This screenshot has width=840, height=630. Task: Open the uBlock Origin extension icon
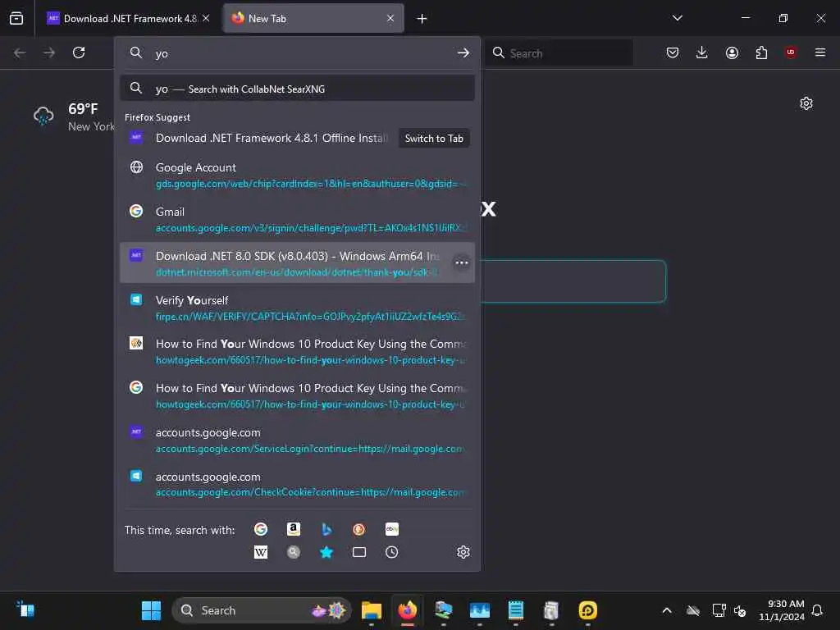(791, 52)
